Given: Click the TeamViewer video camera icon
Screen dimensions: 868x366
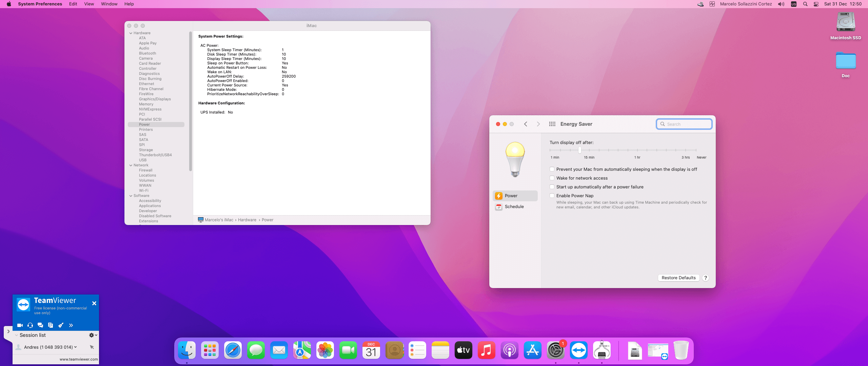Looking at the screenshot, I should [x=20, y=325].
